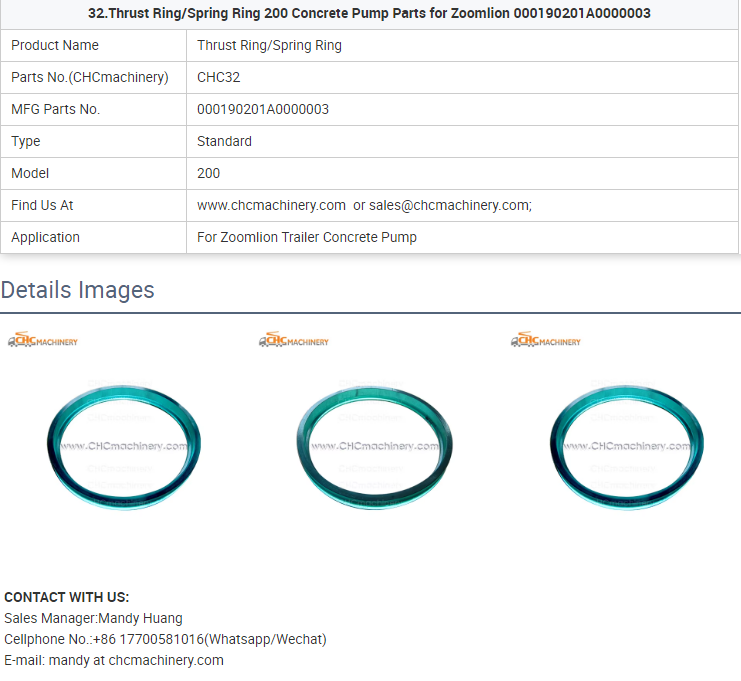This screenshot has width=741, height=681.
Task: Select the 'Sales Manager:Mandy Huang' text
Action: pyautogui.click(x=93, y=618)
